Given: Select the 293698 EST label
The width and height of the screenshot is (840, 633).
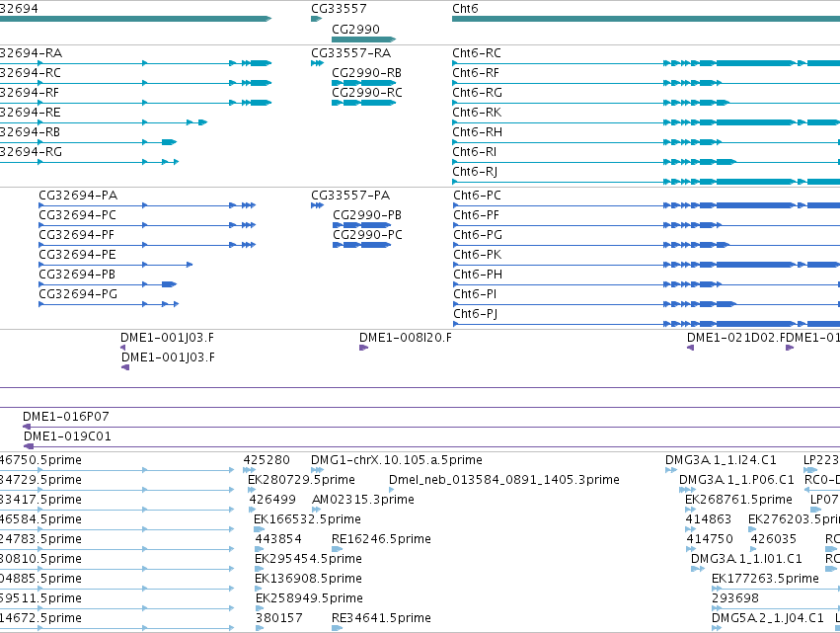Looking at the screenshot, I should [735, 598].
